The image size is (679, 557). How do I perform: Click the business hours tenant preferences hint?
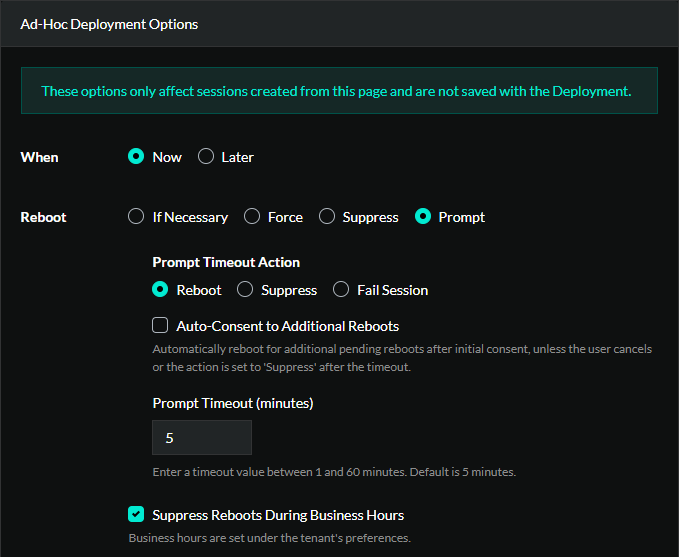(x=269, y=538)
